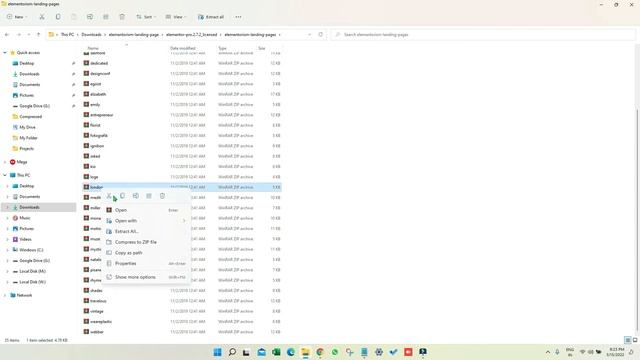Viewport: 640px width, 360px height.
Task: Click the Task View icon on the taskbar
Action: pyautogui.click(x=247, y=352)
